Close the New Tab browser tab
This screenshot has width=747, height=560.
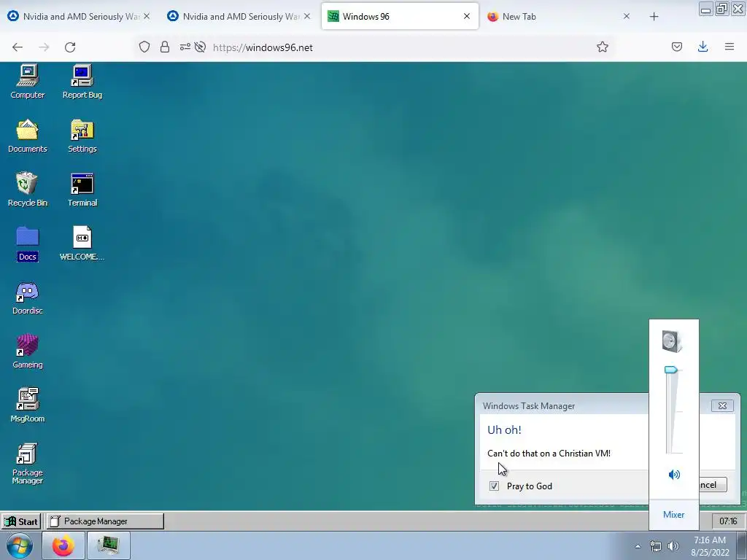coord(627,16)
